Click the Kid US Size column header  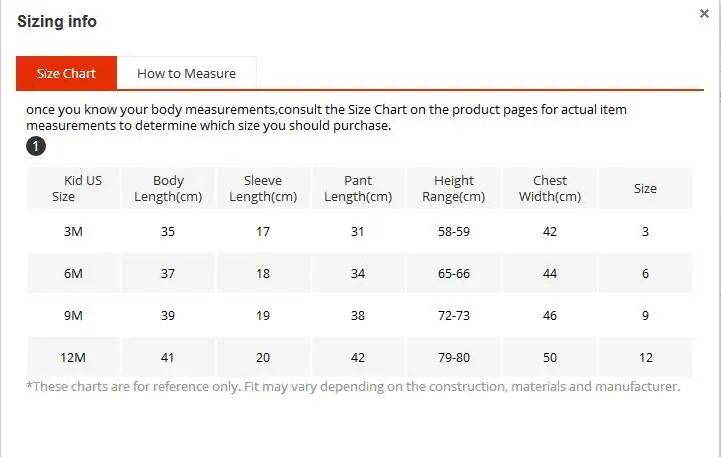[74, 188]
